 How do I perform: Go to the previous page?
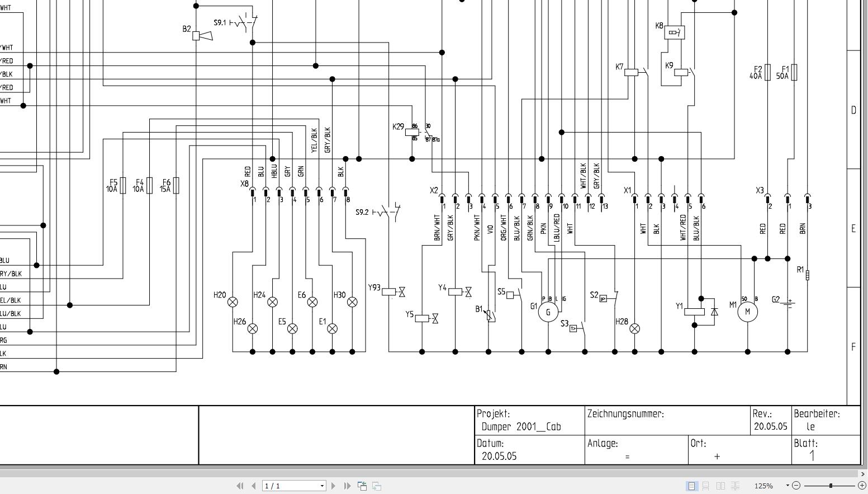tap(254, 486)
